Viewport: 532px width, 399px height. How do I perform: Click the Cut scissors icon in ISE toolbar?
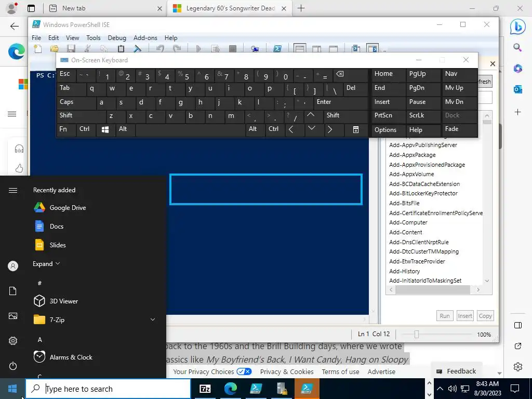tap(87, 49)
